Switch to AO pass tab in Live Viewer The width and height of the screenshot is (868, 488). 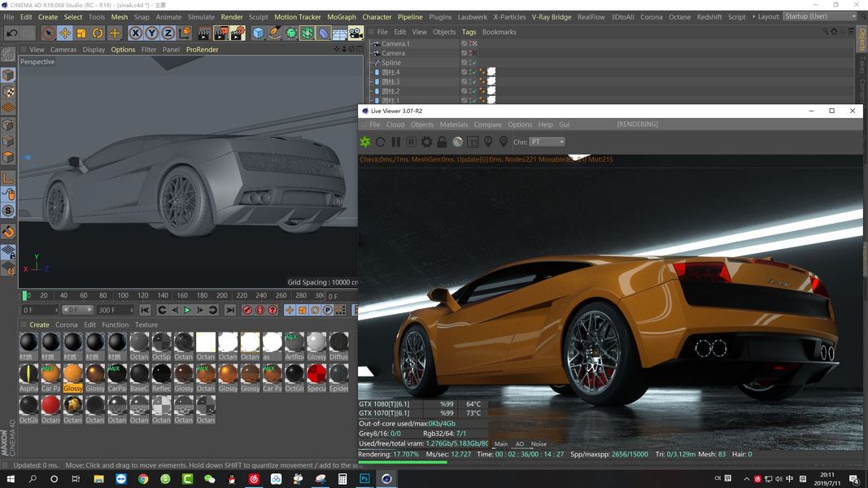tap(520, 444)
